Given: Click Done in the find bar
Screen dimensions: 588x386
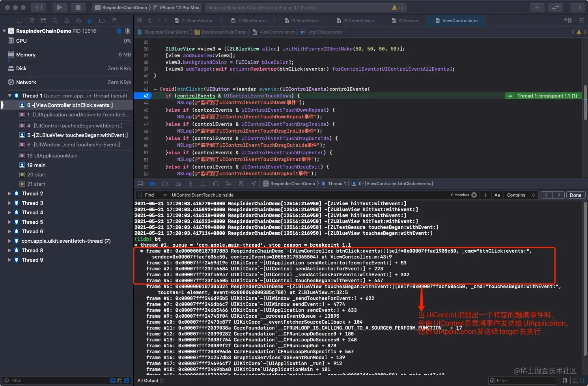Looking at the screenshot, I should point(575,195).
